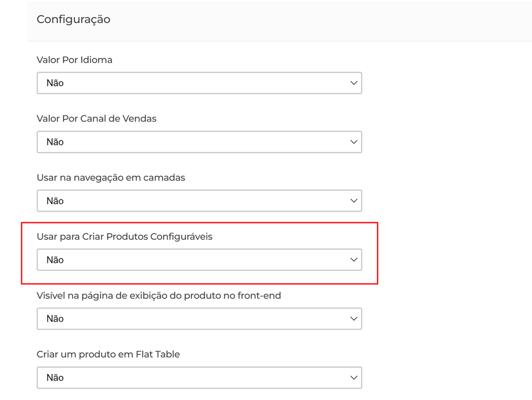The width and height of the screenshot is (532, 400).
Task: Click the Usar na navegação em camadas label
Action: coord(111,178)
